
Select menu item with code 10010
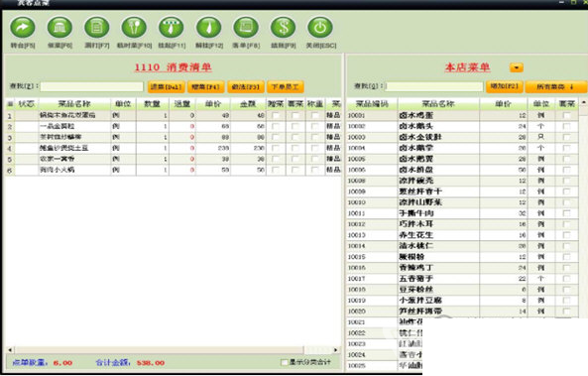[462, 202]
